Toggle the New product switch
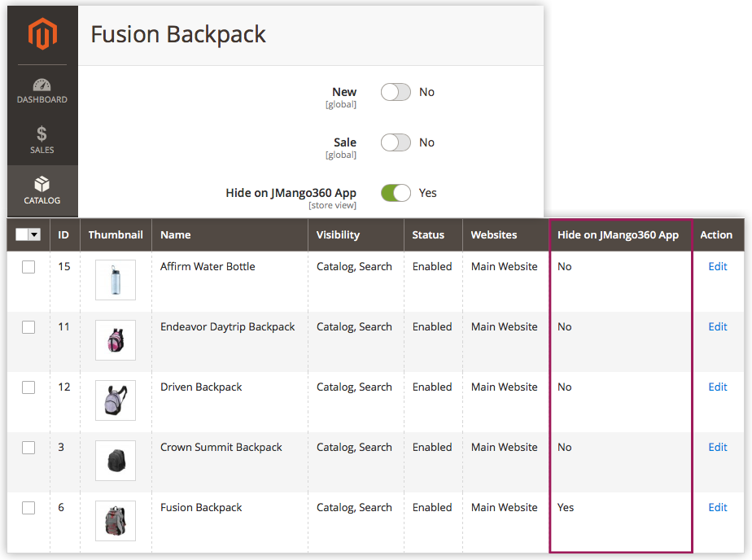This screenshot has width=752, height=560. [396, 92]
